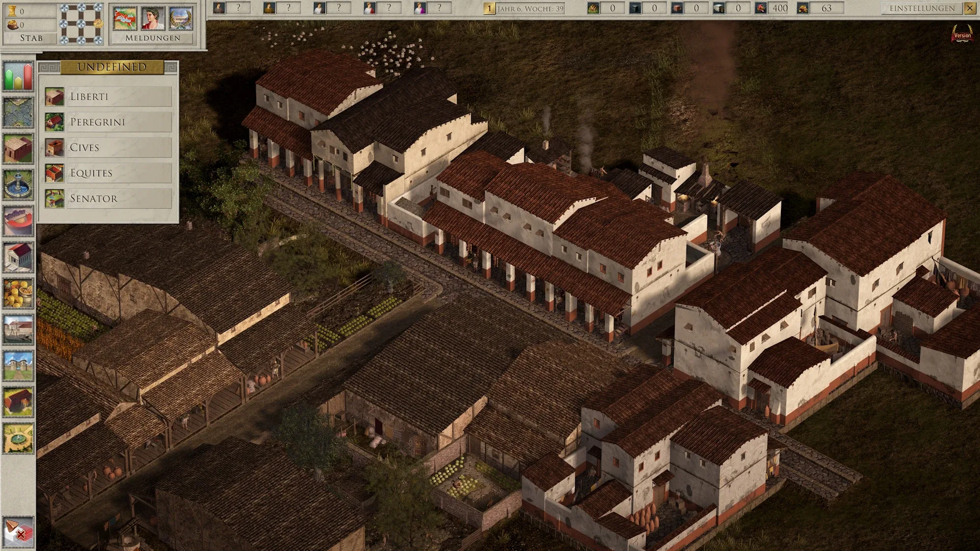Screen dimensions: 980x551
Task: Open the statistics bar-chart sidebar icon
Action: coord(18,77)
